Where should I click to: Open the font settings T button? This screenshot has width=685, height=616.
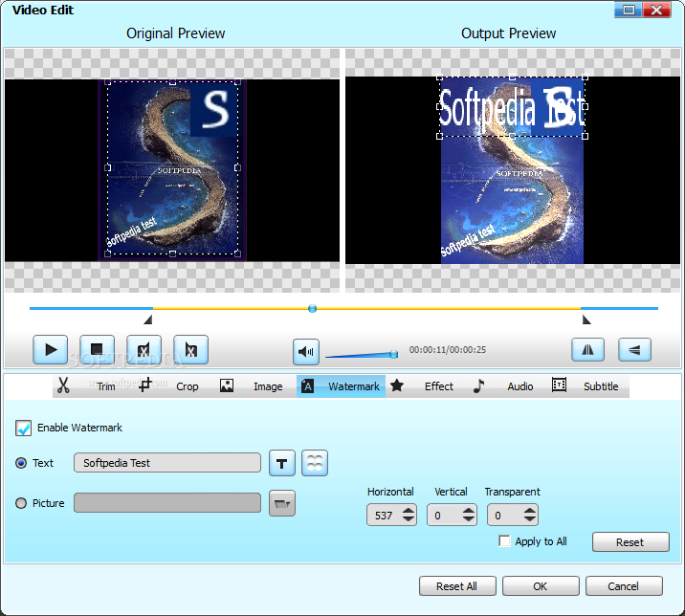(282, 463)
